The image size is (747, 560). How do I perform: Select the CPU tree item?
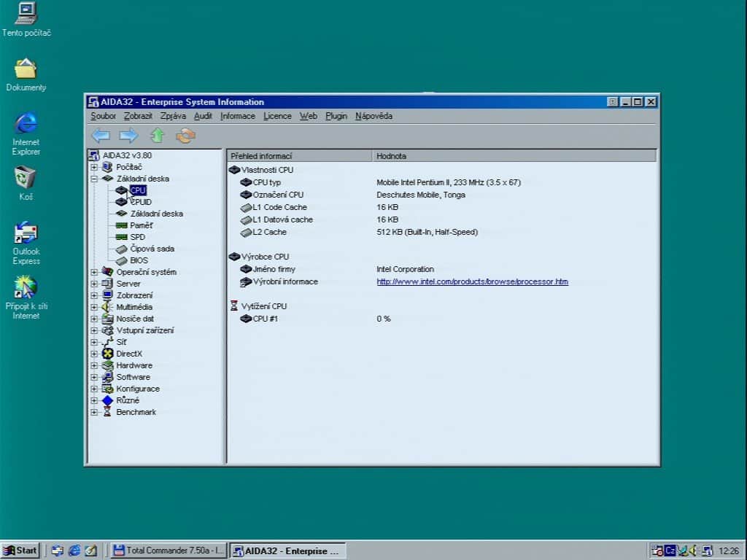coord(138,190)
